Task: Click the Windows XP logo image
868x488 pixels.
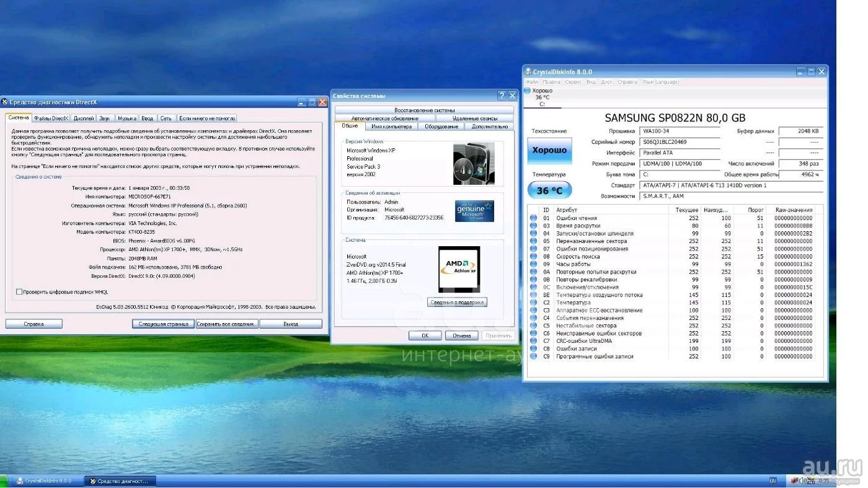Action: tap(474, 164)
